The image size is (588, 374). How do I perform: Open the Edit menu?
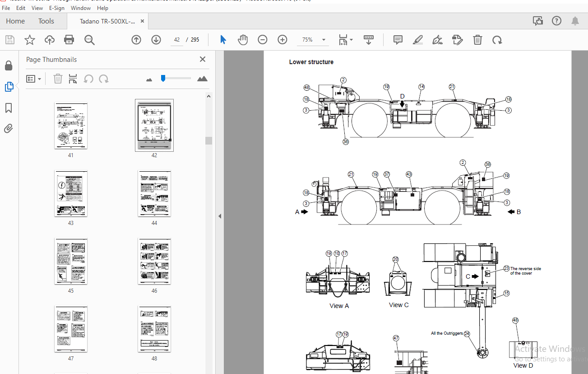[x=21, y=8]
